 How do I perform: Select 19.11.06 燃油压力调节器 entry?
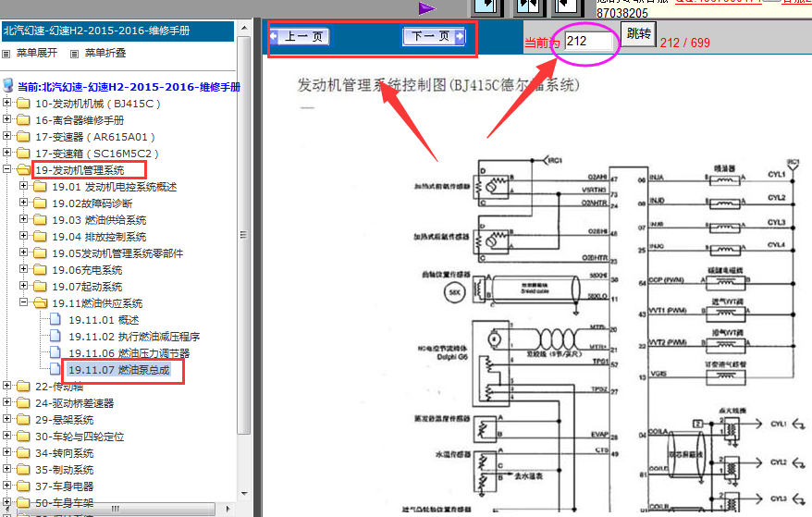click(x=129, y=353)
